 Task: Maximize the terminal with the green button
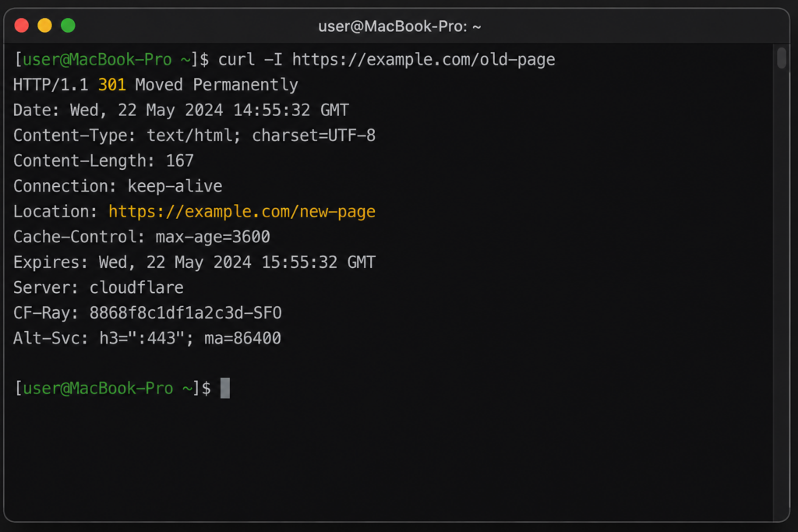(x=69, y=26)
